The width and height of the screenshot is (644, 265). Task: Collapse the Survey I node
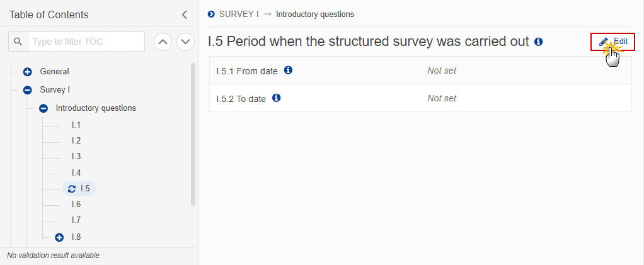pyautogui.click(x=28, y=90)
